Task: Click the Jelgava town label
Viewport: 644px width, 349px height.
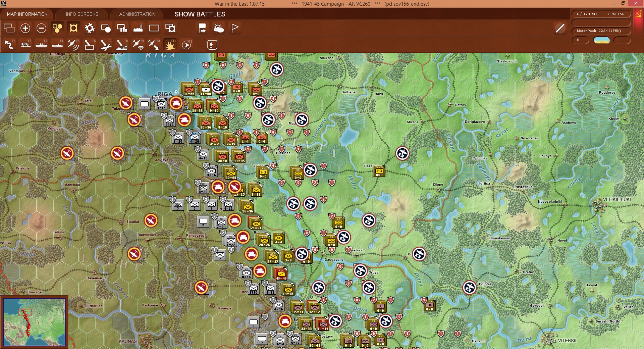Action: [x=162, y=160]
